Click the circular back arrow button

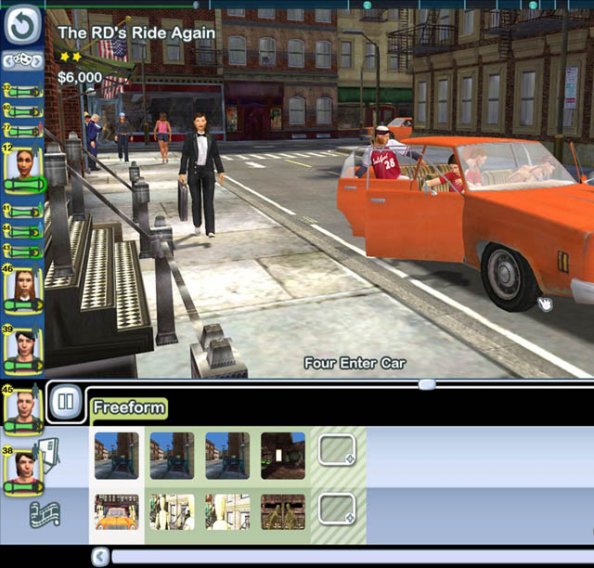tap(23, 25)
